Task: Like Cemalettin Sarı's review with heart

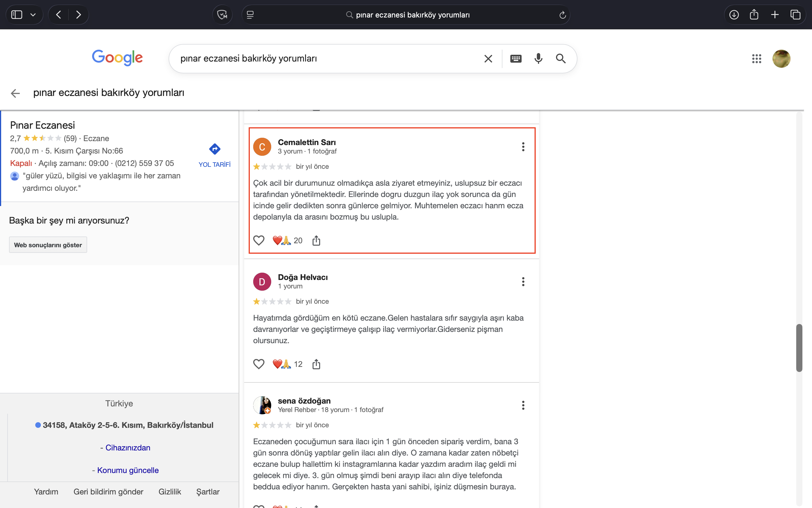Action: 259,240
